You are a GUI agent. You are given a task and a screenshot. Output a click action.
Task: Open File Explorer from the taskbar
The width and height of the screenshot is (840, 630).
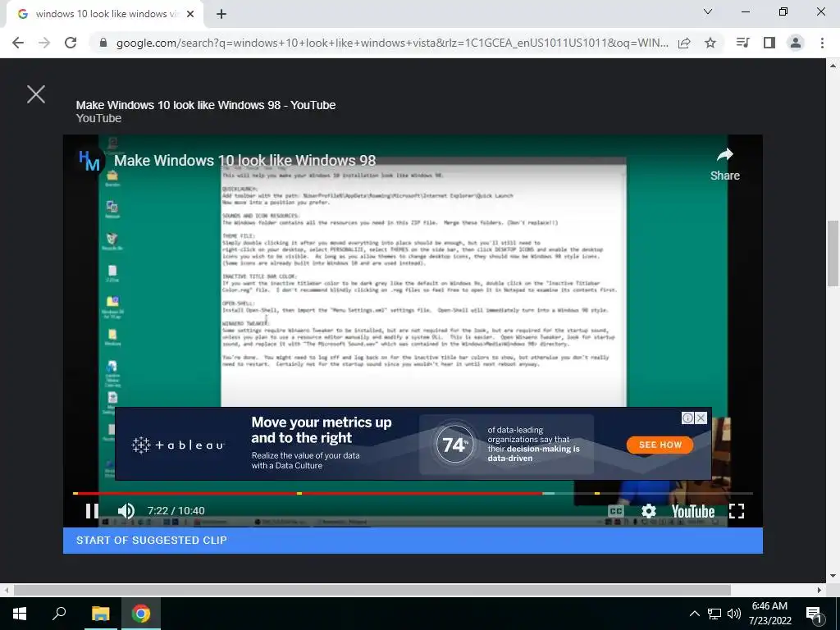100,614
